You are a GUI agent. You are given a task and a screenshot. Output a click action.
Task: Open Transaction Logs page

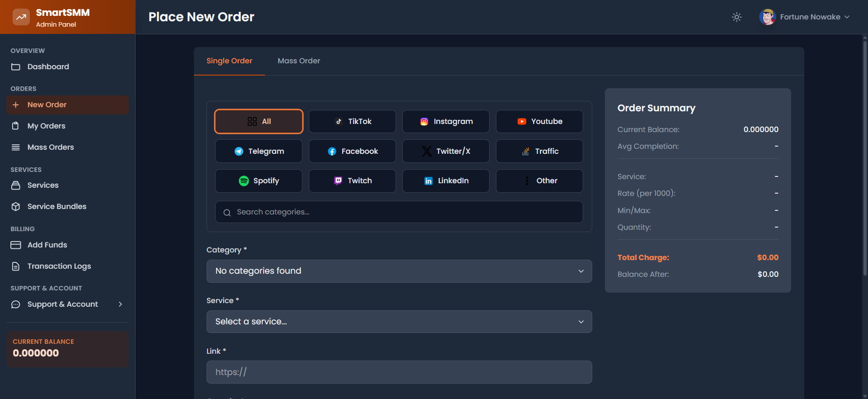tap(67, 266)
